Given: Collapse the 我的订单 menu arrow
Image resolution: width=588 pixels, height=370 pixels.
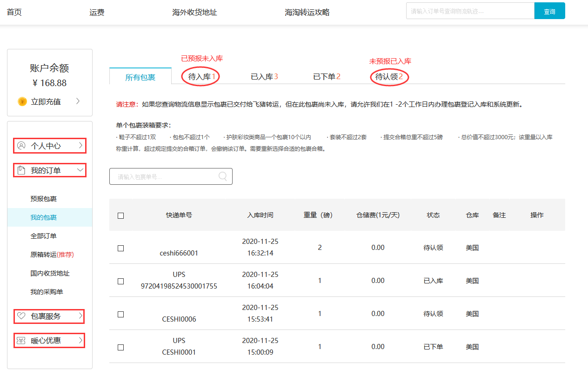Looking at the screenshot, I should tap(80, 170).
